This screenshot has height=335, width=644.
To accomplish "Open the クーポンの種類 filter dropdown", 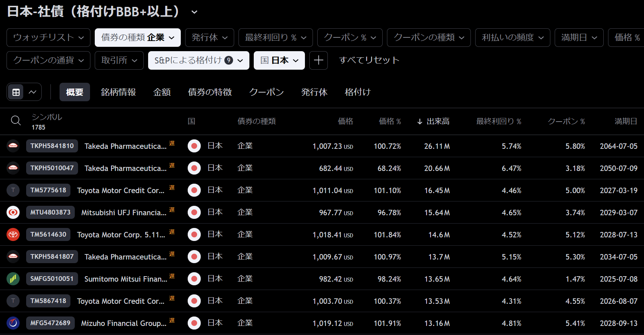I will [x=429, y=38].
